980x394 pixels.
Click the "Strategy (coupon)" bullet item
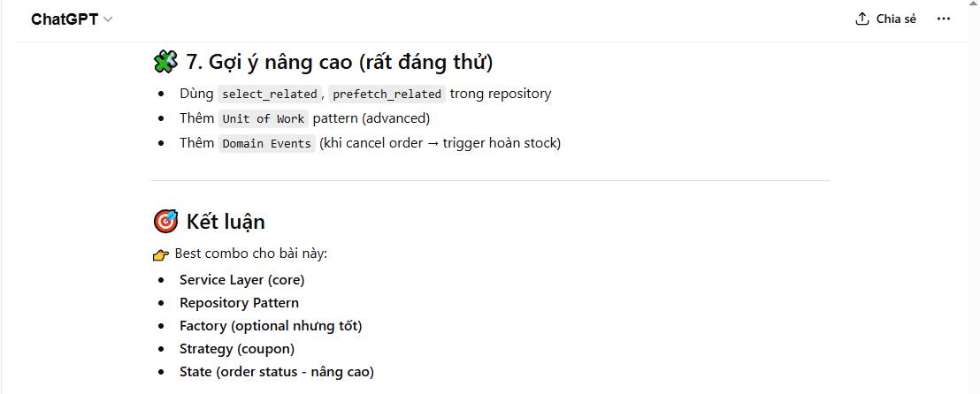[237, 348]
